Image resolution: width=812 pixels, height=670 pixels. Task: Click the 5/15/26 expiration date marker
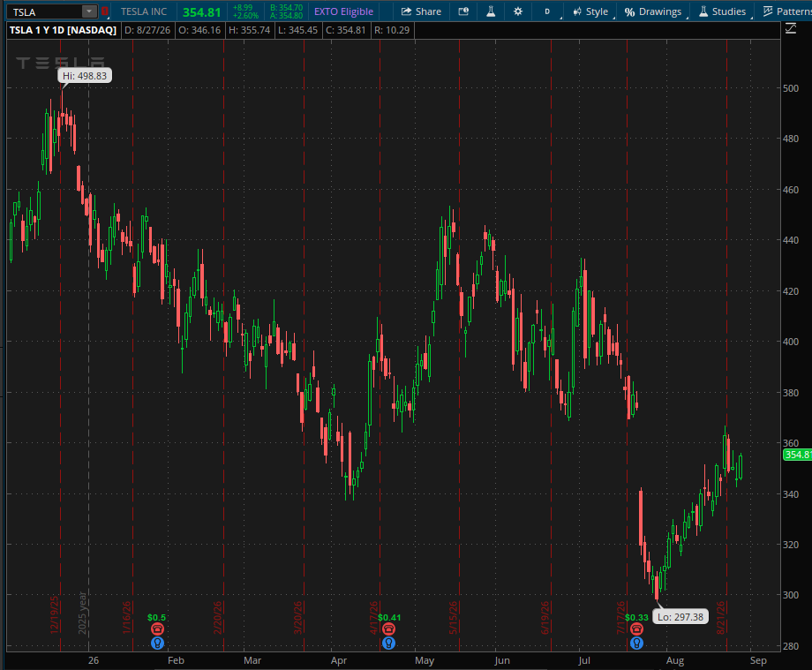click(453, 617)
